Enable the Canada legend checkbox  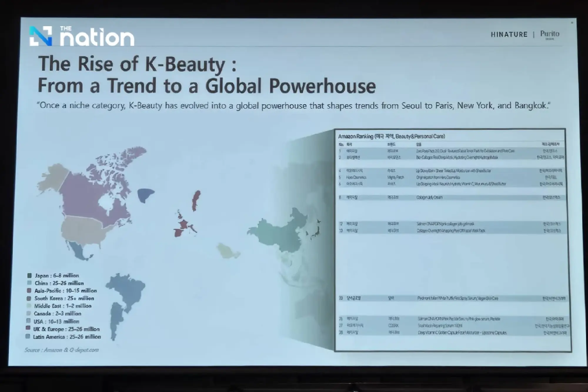point(29,314)
